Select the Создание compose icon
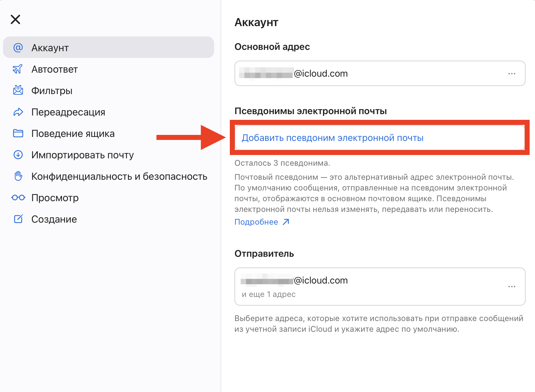The image size is (535, 392). (18, 219)
